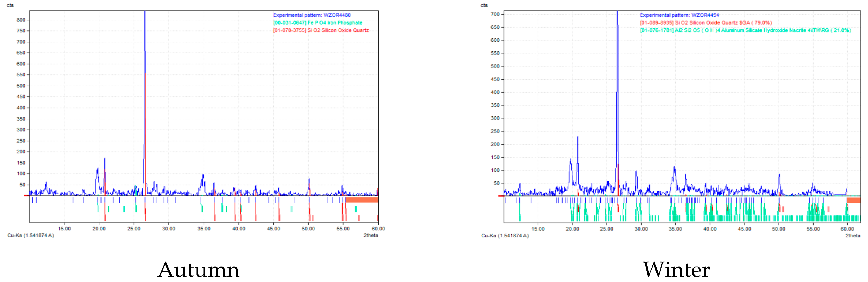This screenshot has height=282, width=868.
Task: Click the Winter caption below the right chart
Action: pyautogui.click(x=676, y=269)
